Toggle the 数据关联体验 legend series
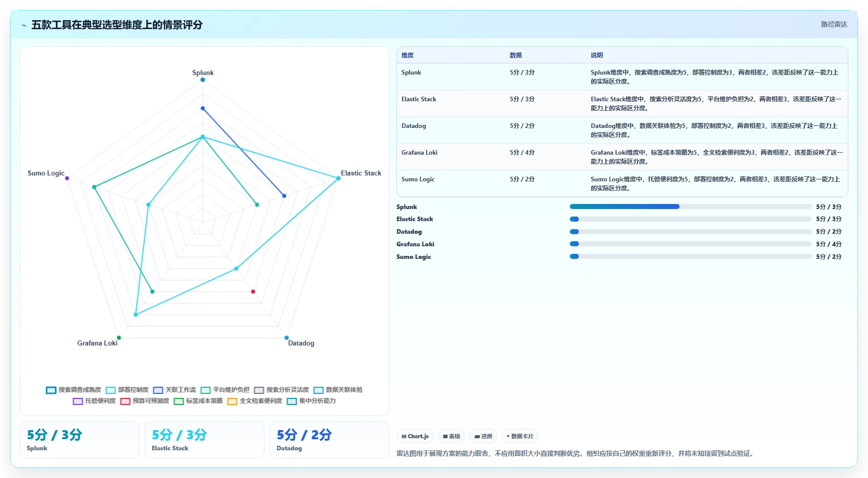This screenshot has width=868, height=478. pyautogui.click(x=338, y=390)
